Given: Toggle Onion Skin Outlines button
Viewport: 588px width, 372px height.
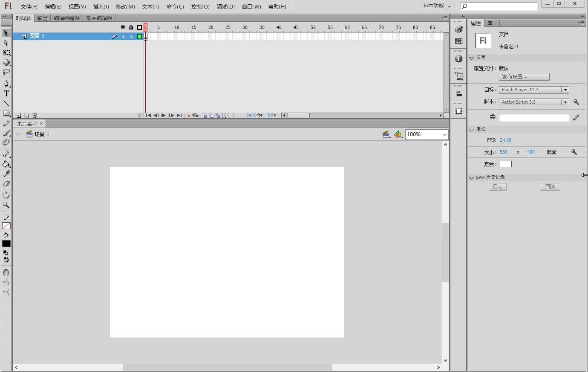Looking at the screenshot, I should coord(211,115).
